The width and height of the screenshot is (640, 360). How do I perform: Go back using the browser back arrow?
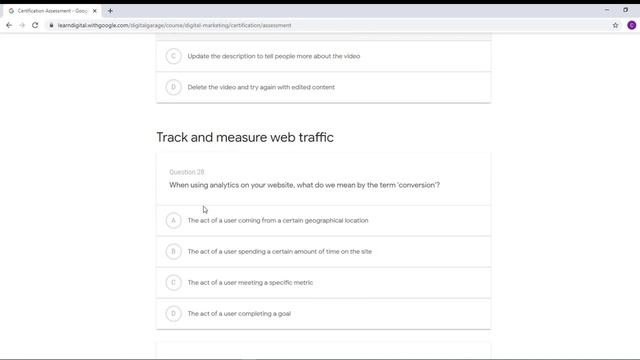[x=9, y=25]
